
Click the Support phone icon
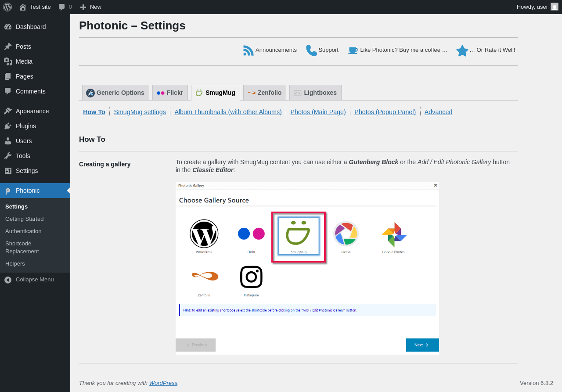[x=311, y=50]
